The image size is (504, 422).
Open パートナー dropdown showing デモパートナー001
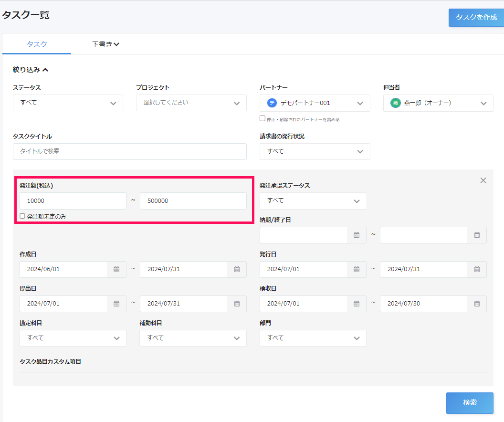click(315, 103)
